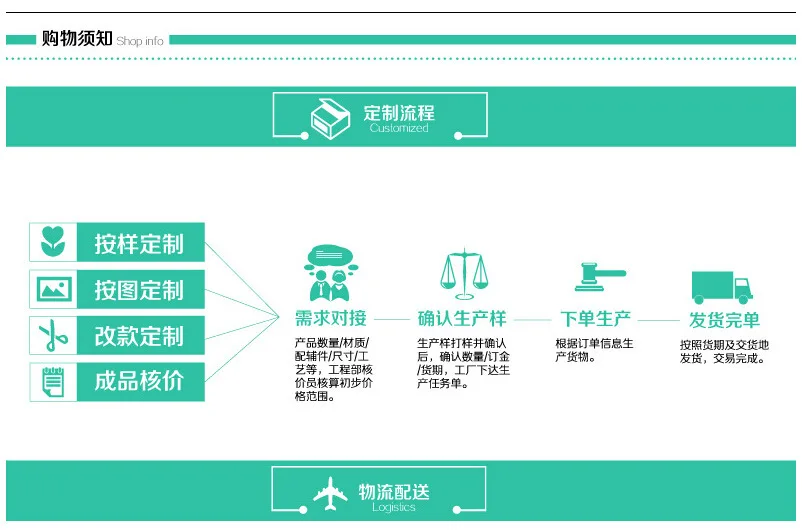The height and width of the screenshot is (530, 802).
Task: Click the gavel icon above 下单生产
Action: point(599,277)
